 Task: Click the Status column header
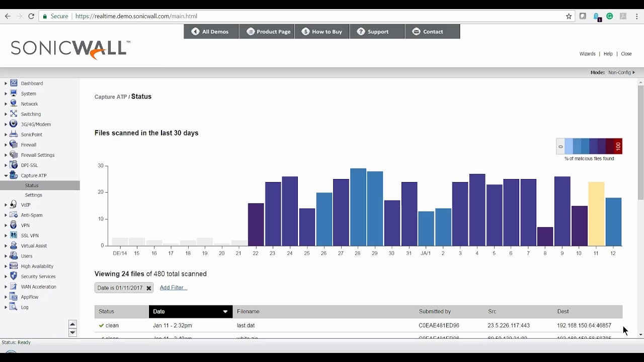click(121, 312)
